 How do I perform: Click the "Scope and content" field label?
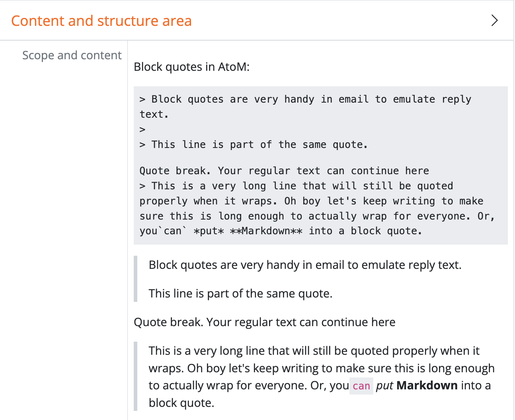coord(72,55)
